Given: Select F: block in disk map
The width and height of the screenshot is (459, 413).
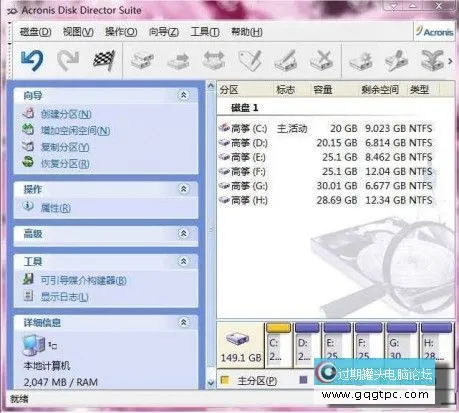Looking at the screenshot, I should pyautogui.click(x=369, y=345).
